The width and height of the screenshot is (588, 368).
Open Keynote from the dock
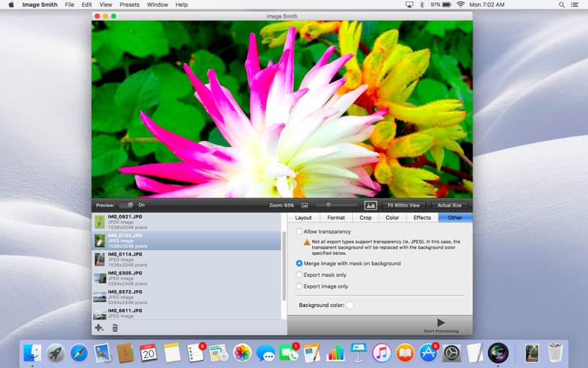click(x=358, y=353)
